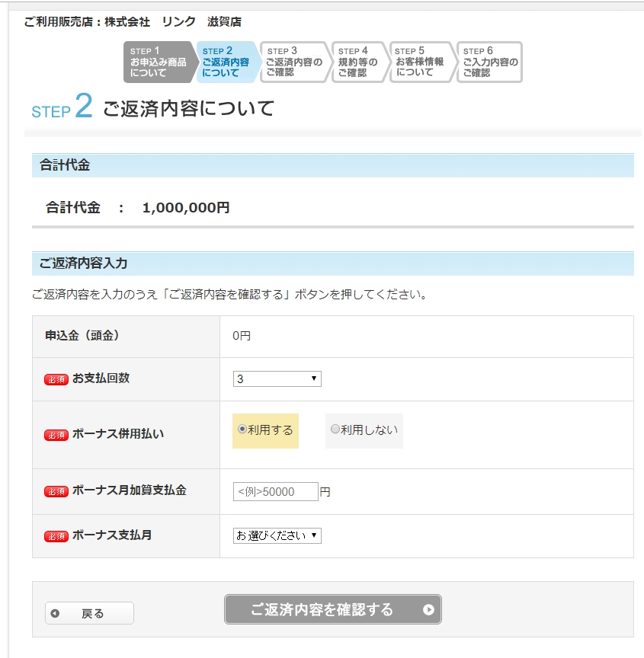Viewport: 644px width, 658px height.
Task: Click the 必須 badge beside ボーナス月加算支払金
Action: coord(56,491)
